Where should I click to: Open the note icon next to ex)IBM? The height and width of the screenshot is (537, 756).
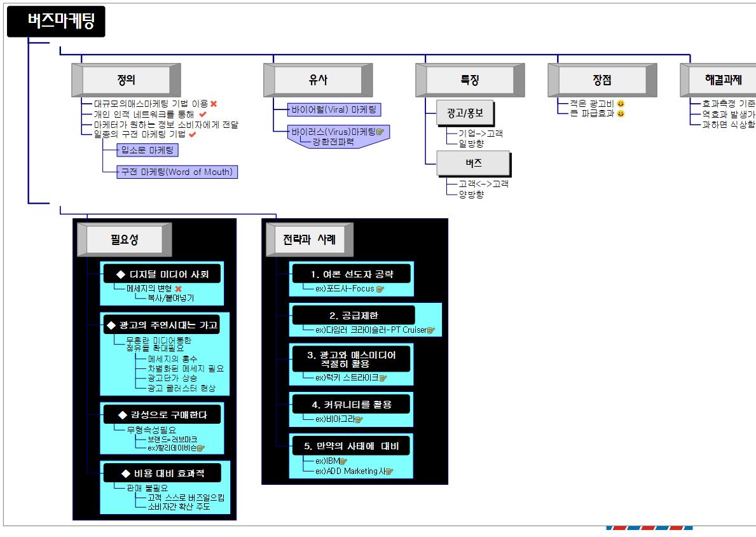click(343, 461)
